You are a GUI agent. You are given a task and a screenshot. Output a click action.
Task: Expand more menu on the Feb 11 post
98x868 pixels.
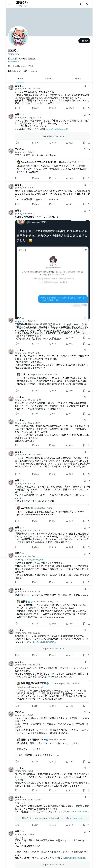point(89,149)
